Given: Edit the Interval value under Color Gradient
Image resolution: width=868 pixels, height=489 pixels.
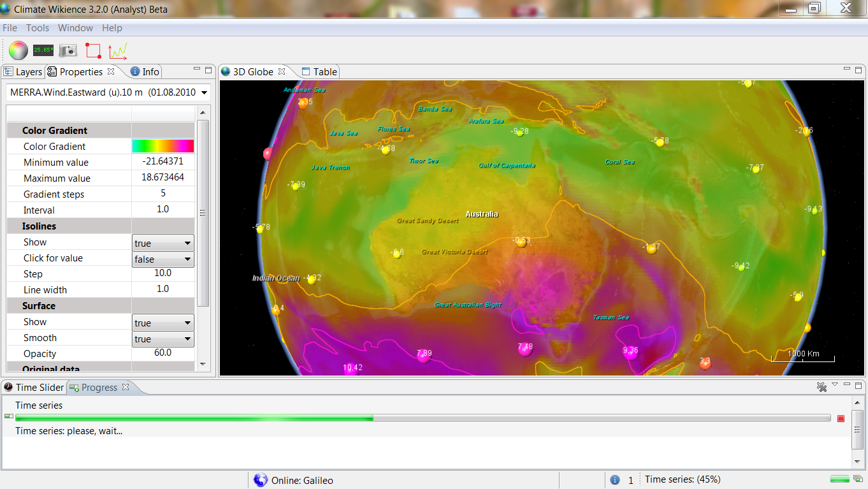Looking at the screenshot, I should point(163,210).
